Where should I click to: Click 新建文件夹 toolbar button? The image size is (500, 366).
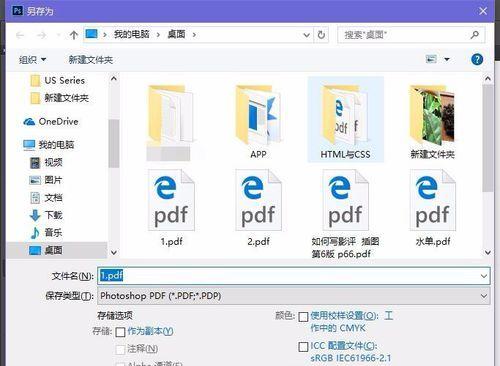click(x=91, y=60)
